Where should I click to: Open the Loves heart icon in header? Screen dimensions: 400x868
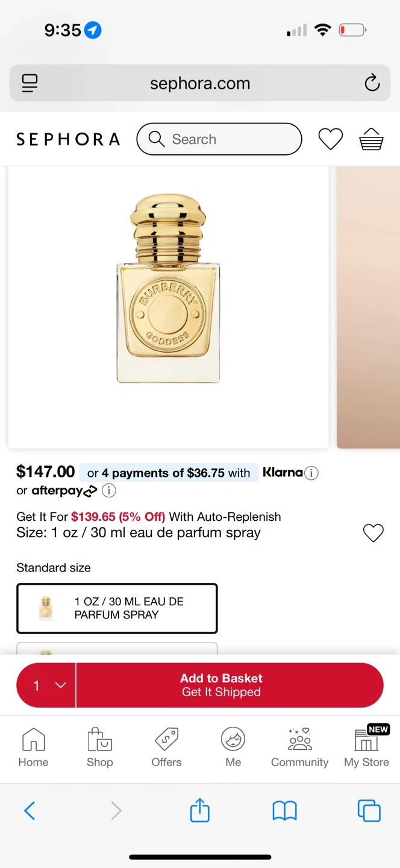[330, 139]
